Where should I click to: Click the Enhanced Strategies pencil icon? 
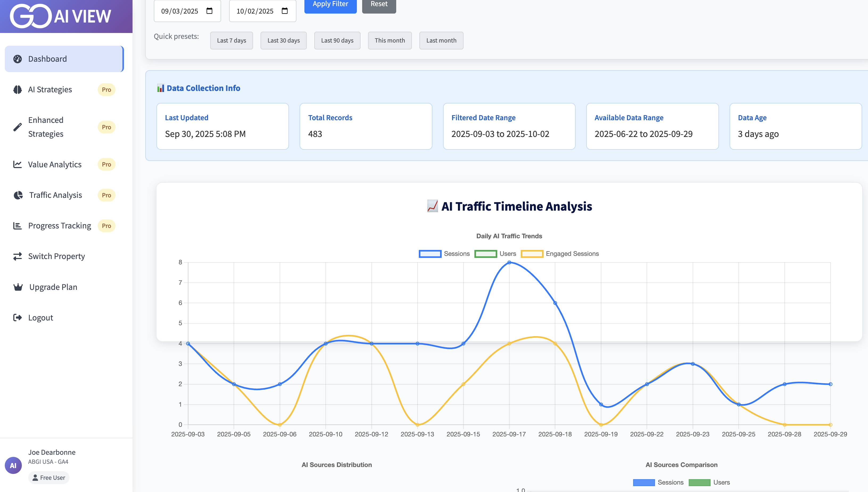tap(18, 127)
